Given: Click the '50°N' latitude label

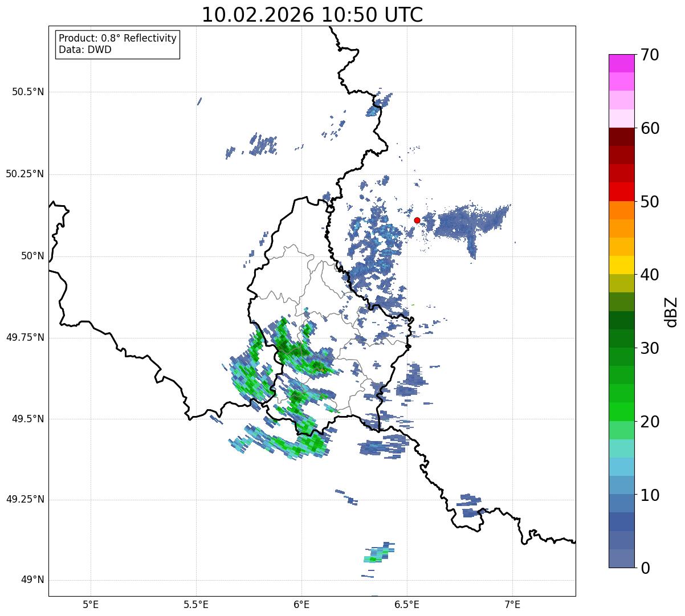Looking at the screenshot, I should click(x=32, y=256).
